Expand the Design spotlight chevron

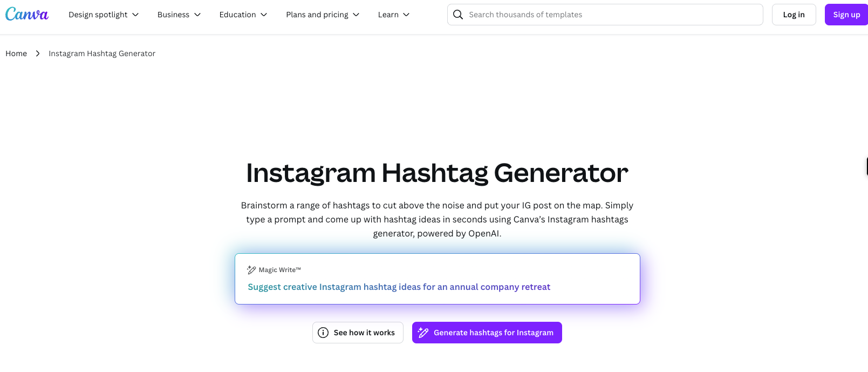tap(135, 15)
